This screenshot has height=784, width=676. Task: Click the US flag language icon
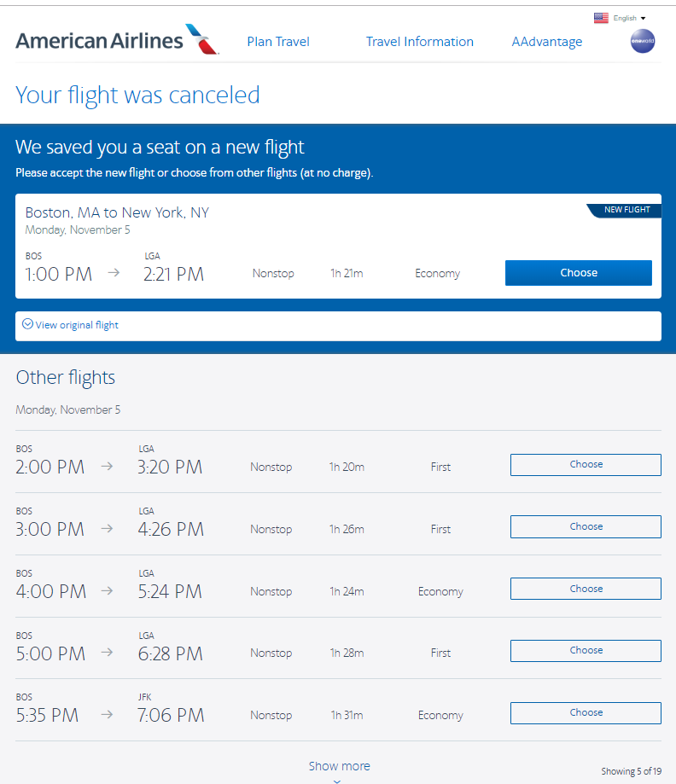[x=601, y=18]
